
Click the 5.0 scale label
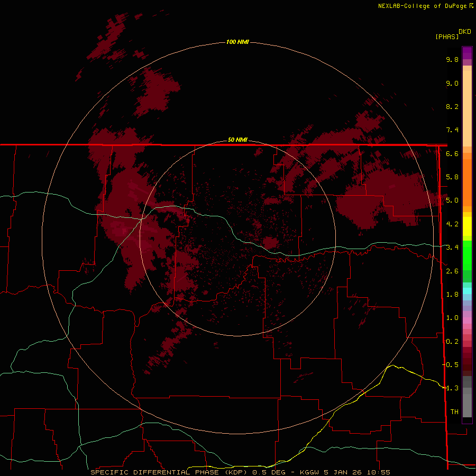coord(452,200)
